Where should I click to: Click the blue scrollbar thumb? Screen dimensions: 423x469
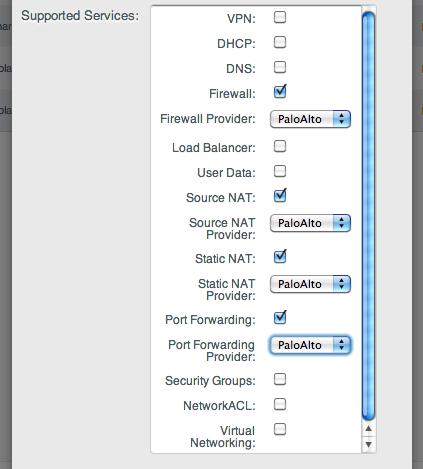click(x=368, y=216)
